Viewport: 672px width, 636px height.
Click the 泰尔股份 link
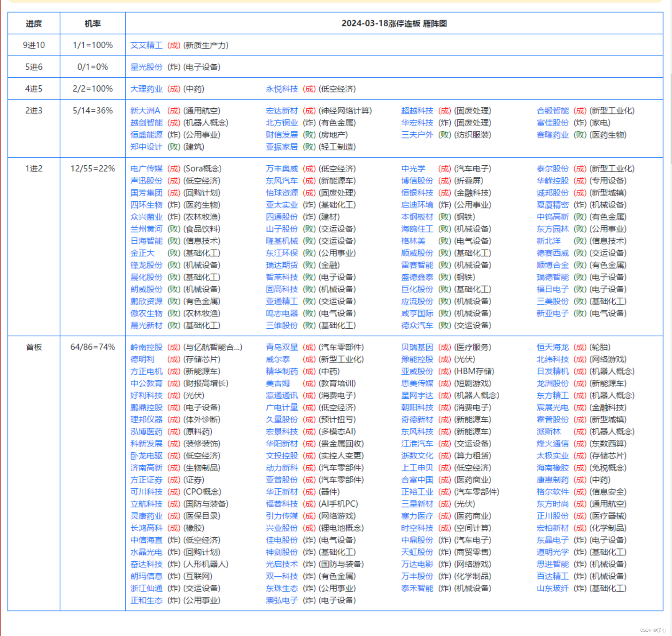click(553, 169)
